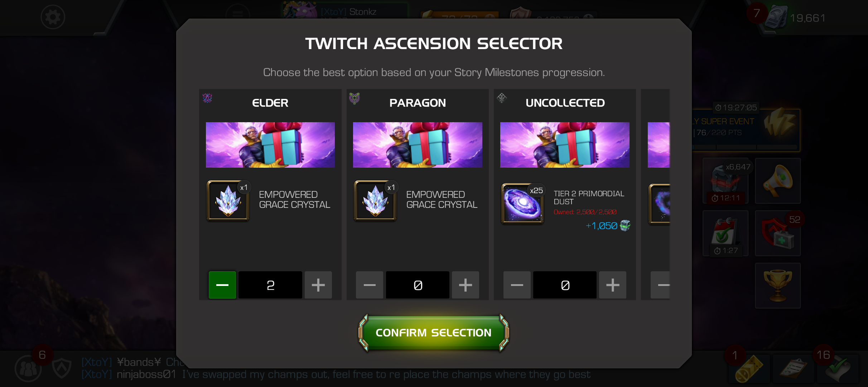This screenshot has height=387, width=868.
Task: Decrease the Paragon quantity with minus button
Action: [370, 285]
